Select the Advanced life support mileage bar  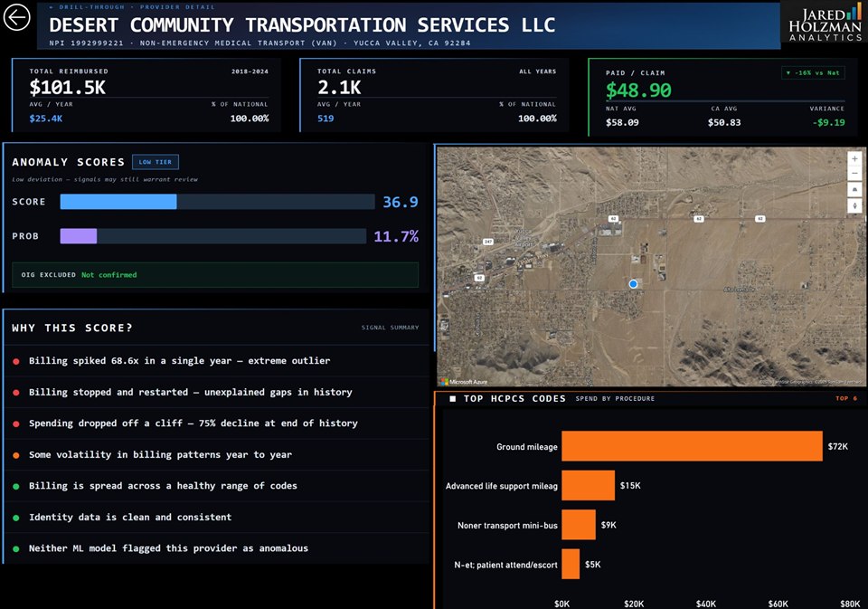(588, 485)
